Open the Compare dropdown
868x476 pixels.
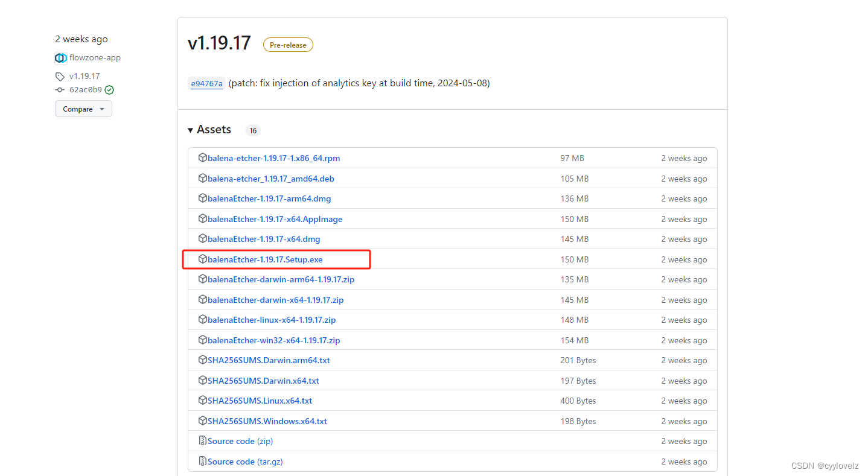click(x=83, y=109)
